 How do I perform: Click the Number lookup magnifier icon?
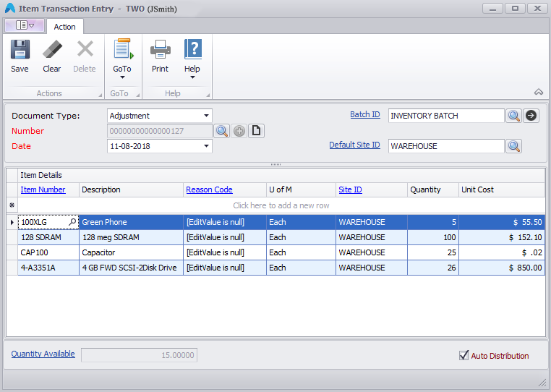222,131
